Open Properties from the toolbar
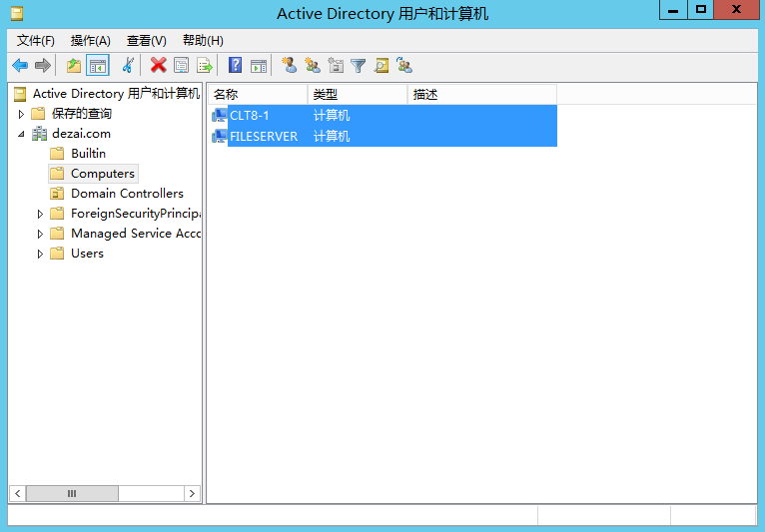Screen dimensions: 765x532 click(x=181, y=65)
